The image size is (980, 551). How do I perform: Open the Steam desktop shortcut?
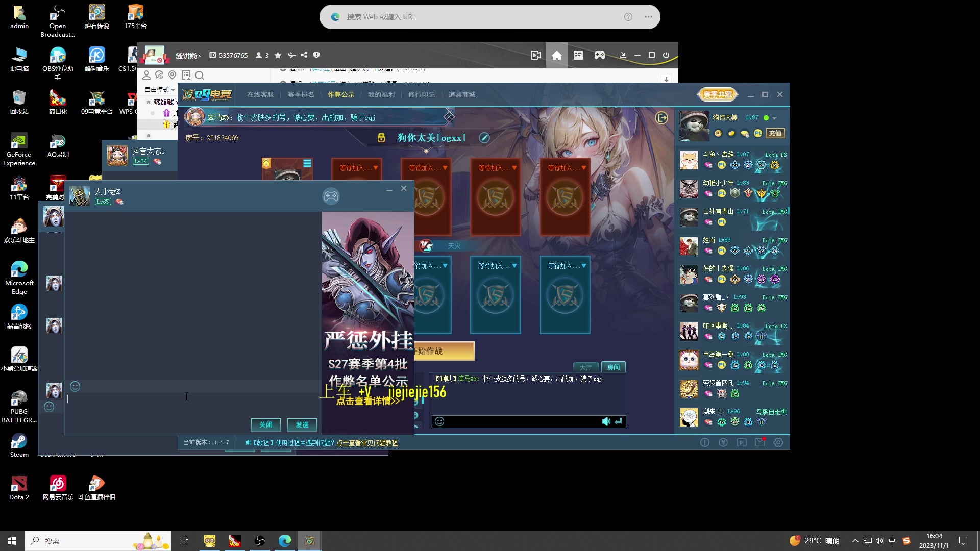19,445
